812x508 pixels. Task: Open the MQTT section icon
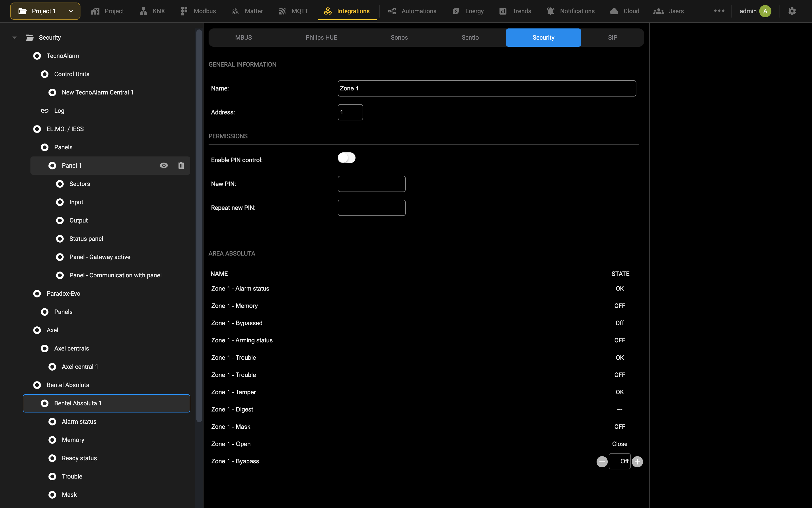click(x=282, y=11)
